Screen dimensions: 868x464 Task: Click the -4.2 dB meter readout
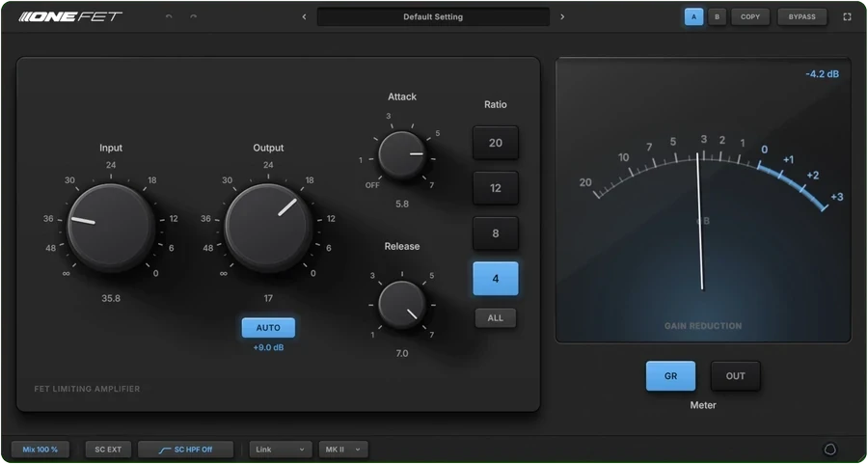click(x=822, y=73)
